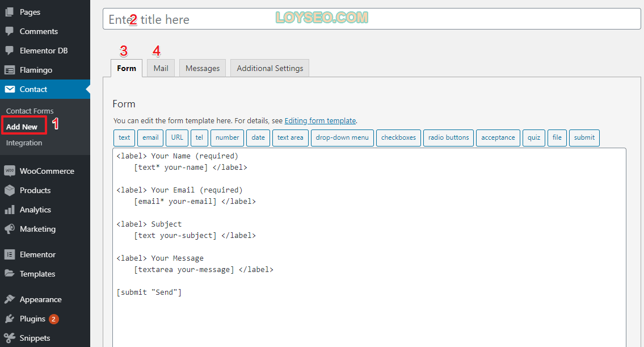Open Contact Forms submenu link

[x=30, y=111]
